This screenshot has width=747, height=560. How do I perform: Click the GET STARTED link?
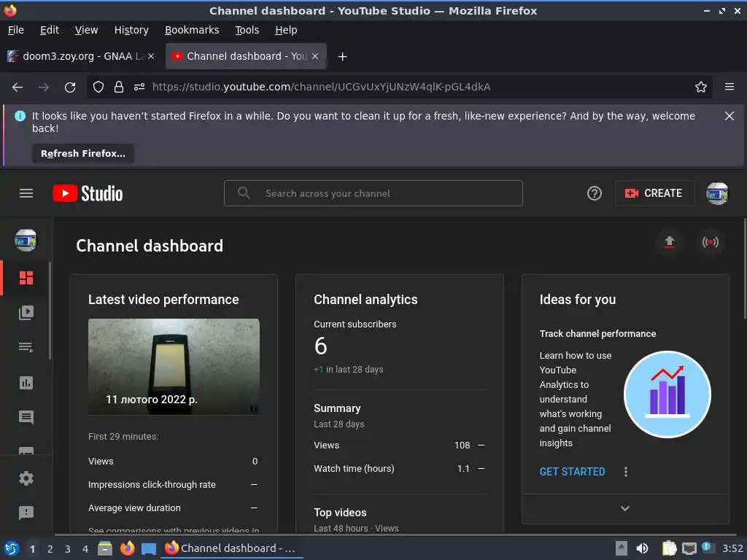[x=572, y=472]
